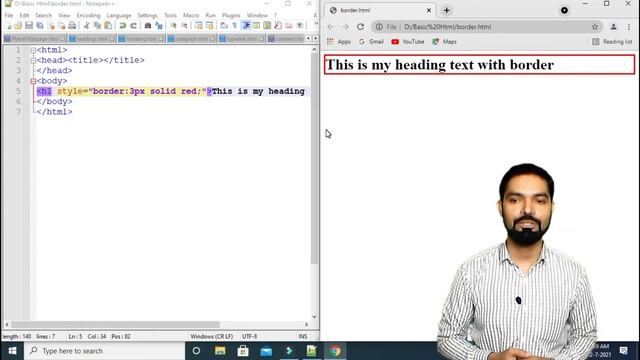Click the Print icon in Notepad++ toolbar
Screen dimensions: 640x360
(x=72, y=26)
